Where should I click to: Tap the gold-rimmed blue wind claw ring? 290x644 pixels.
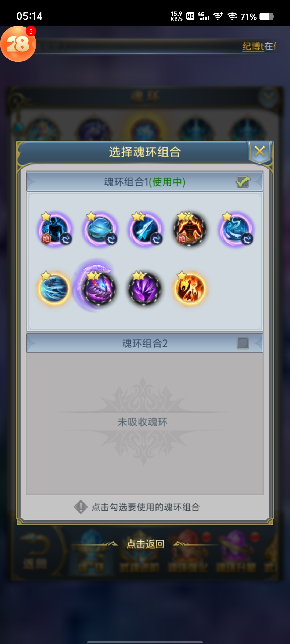click(55, 289)
